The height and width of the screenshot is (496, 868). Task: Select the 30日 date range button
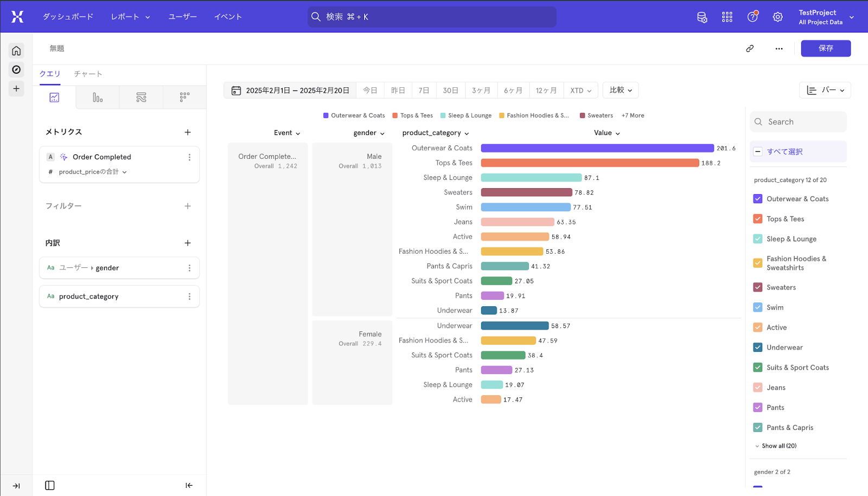(450, 91)
